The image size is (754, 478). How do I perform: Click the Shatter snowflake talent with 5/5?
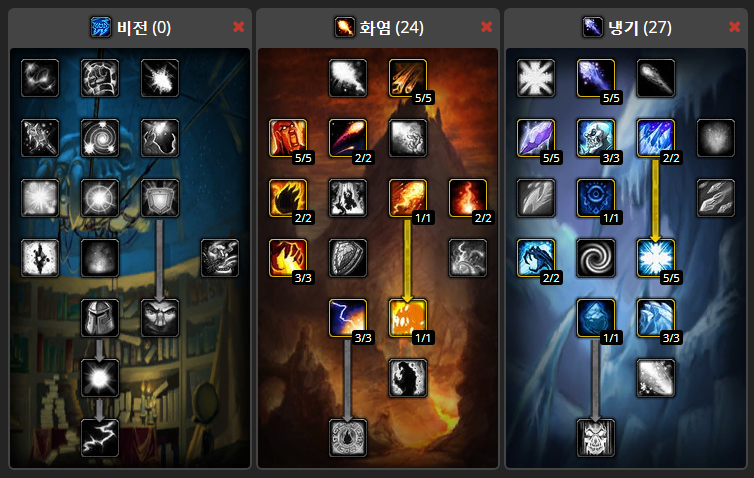click(656, 258)
